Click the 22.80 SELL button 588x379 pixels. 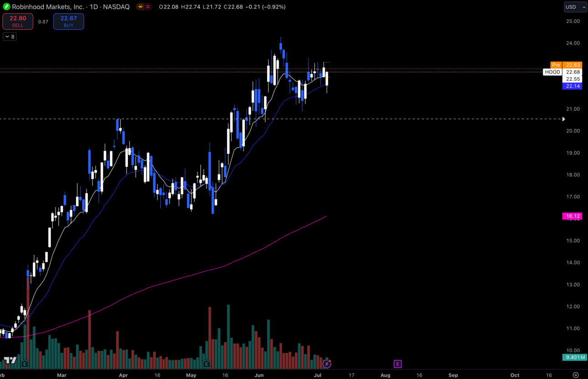point(18,21)
